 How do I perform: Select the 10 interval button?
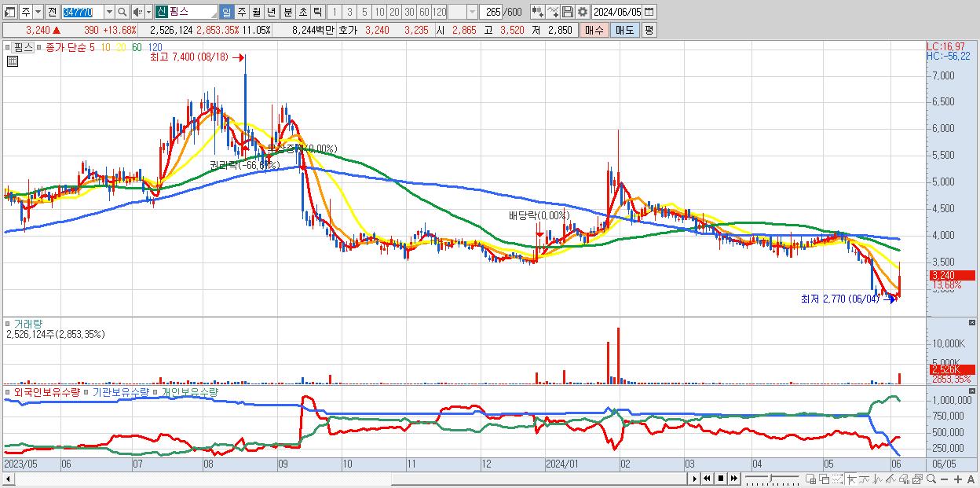point(379,12)
